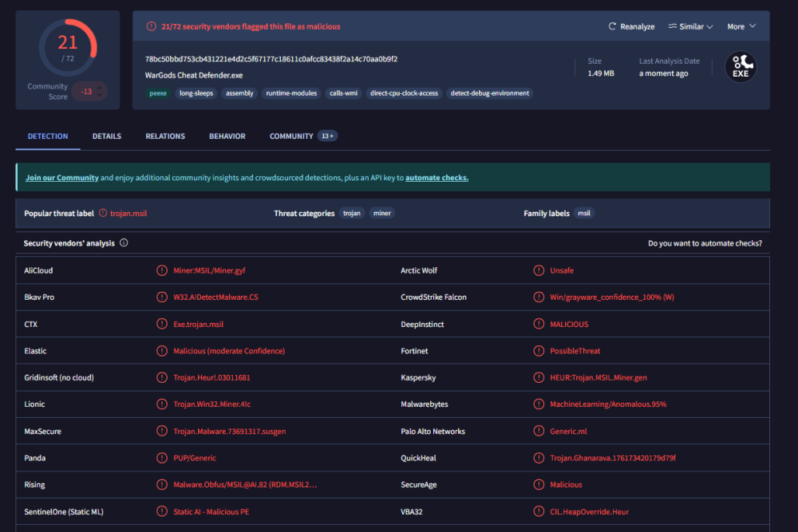This screenshot has width=798, height=532.
Task: Follow the Join our Community link
Action: (62, 178)
